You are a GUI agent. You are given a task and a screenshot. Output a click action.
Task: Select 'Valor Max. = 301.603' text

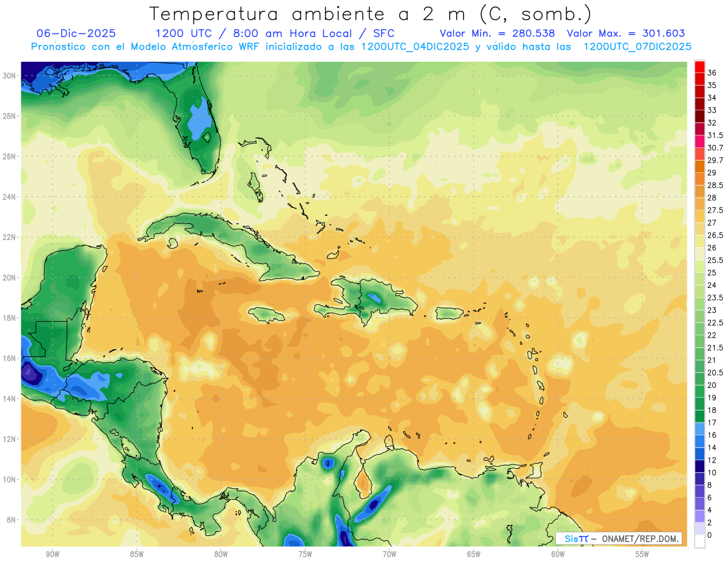click(x=626, y=33)
